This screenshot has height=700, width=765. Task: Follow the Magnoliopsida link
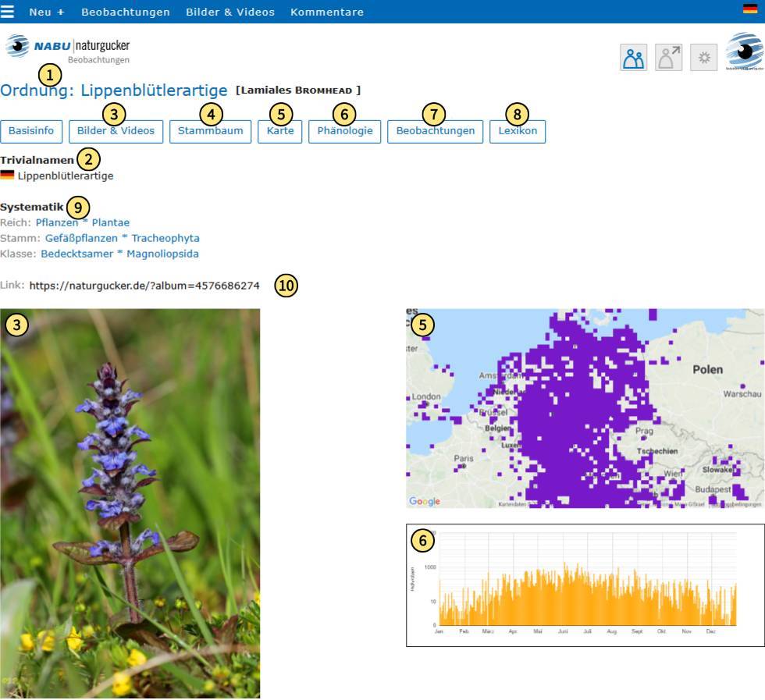tap(162, 254)
